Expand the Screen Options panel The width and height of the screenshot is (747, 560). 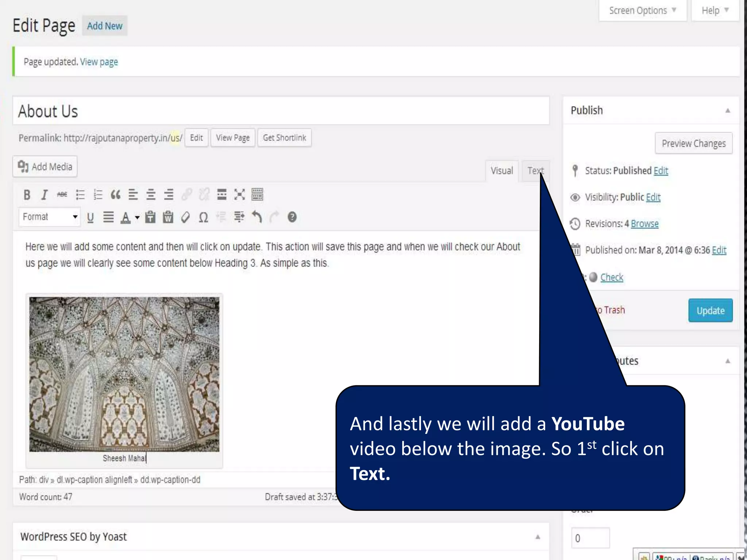point(643,11)
